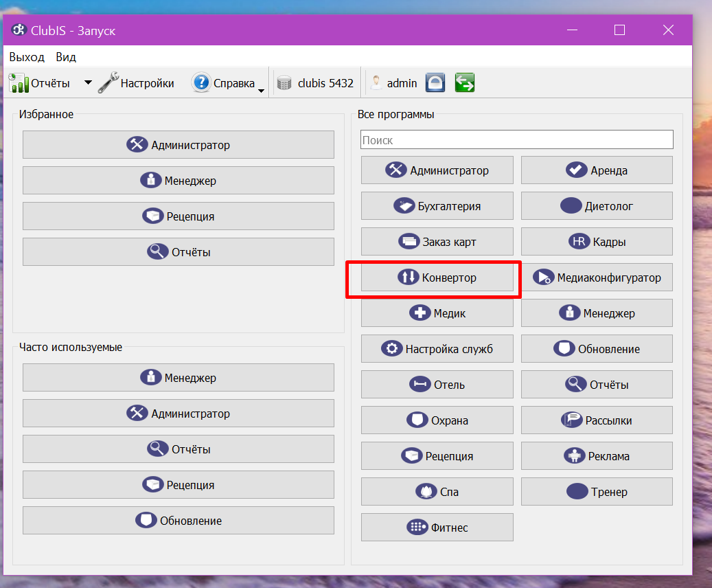Image resolution: width=712 pixels, height=588 pixels.
Task: Click the clubis 5432 database icon
Action: [x=284, y=83]
